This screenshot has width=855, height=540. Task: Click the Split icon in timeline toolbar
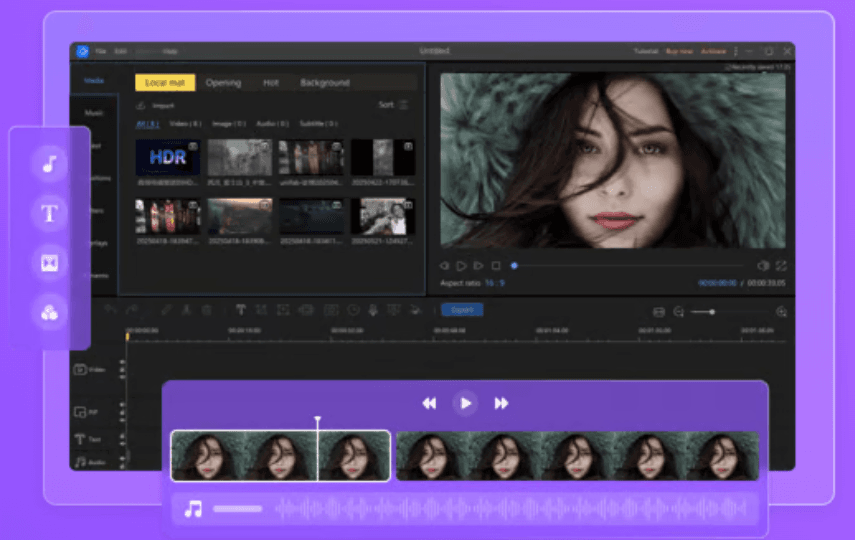186,310
